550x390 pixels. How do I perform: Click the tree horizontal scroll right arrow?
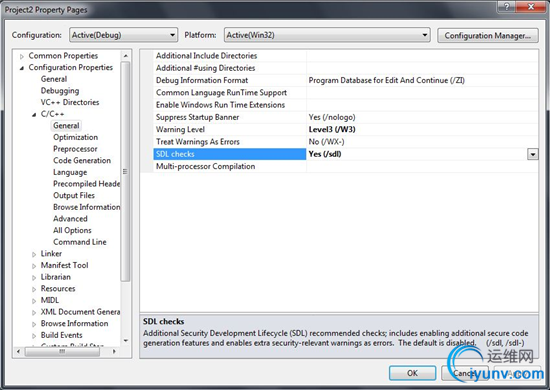click(114, 351)
